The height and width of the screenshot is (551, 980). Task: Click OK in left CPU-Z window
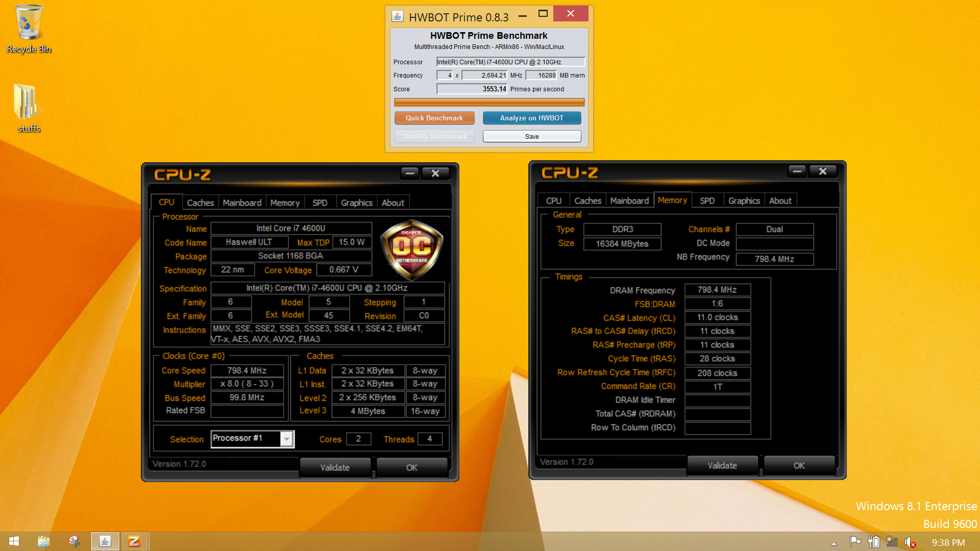412,467
